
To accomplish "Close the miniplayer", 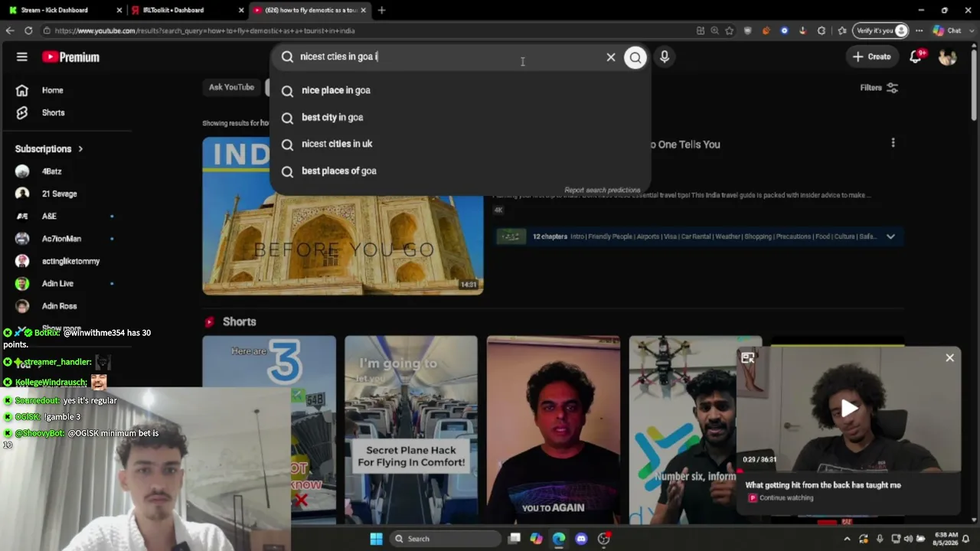I will [949, 357].
